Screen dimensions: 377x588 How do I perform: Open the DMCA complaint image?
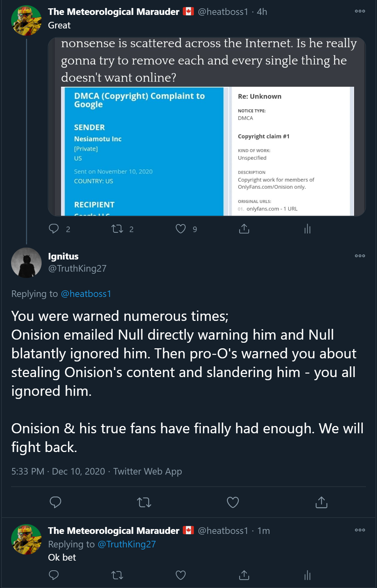pos(207,151)
